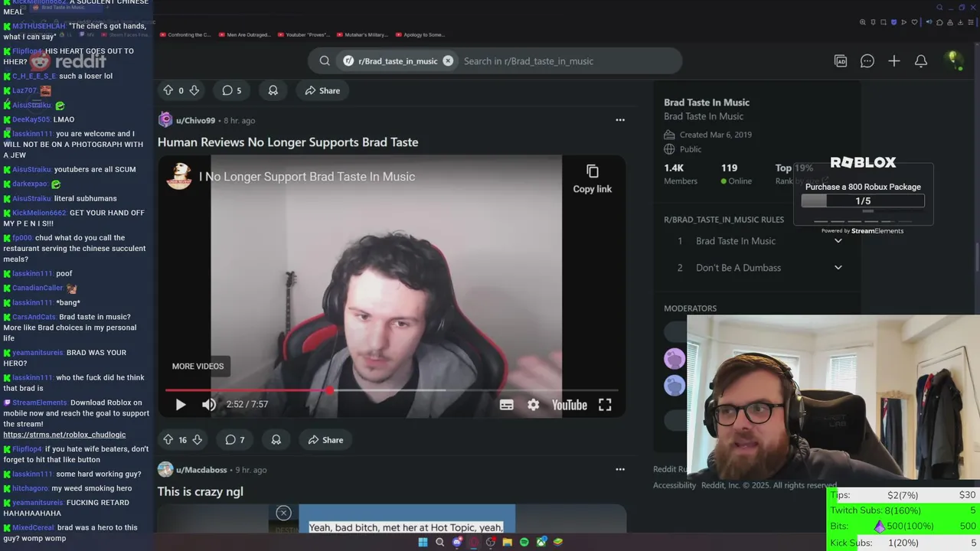Screen dimensions: 980x551
Task: Create a new post with the plus icon
Action: click(894, 61)
